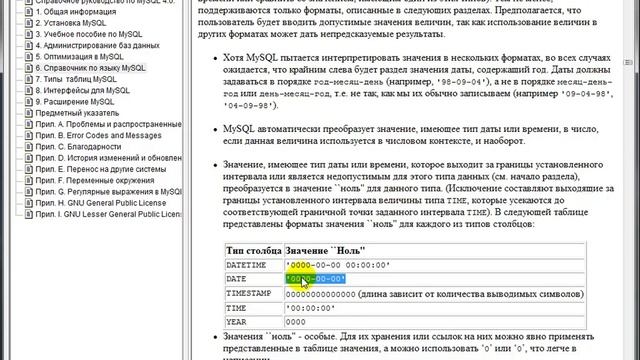Open page icon beside 'Прил. H. GNU General'
Screen dimensions: 640x360
(x=29, y=202)
